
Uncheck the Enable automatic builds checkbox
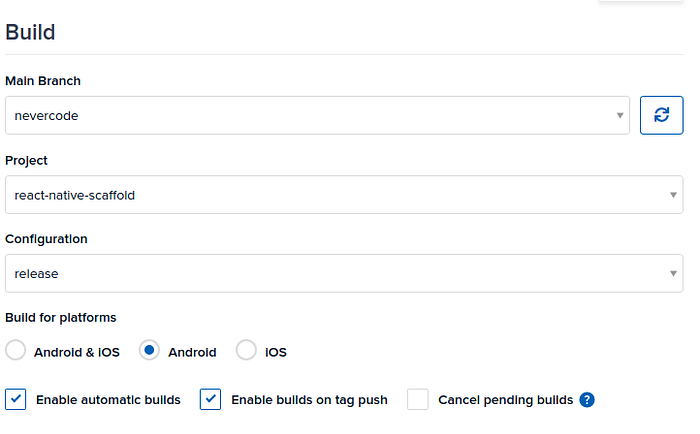(x=16, y=399)
